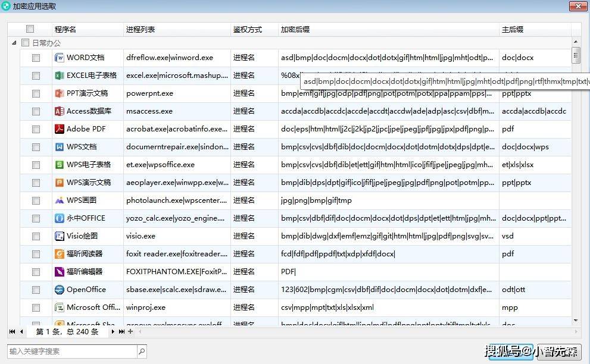The width and height of the screenshot is (590, 364).
Task: Go to next record page
Action: (x=113, y=332)
